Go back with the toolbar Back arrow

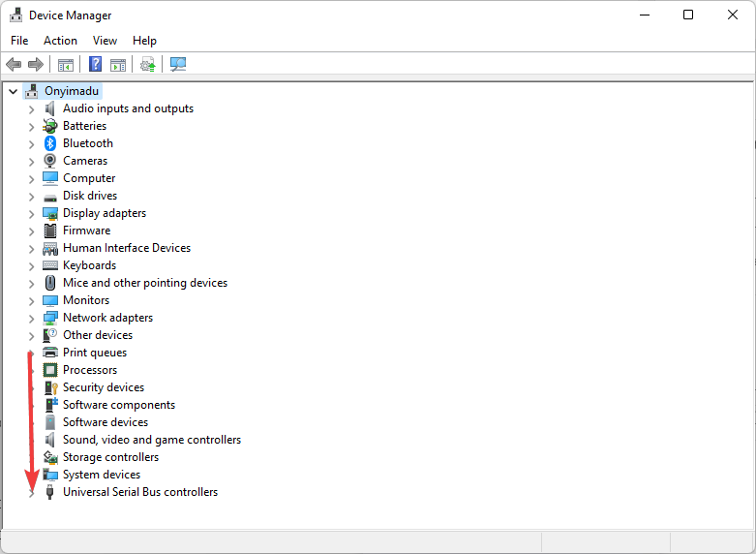pos(14,64)
